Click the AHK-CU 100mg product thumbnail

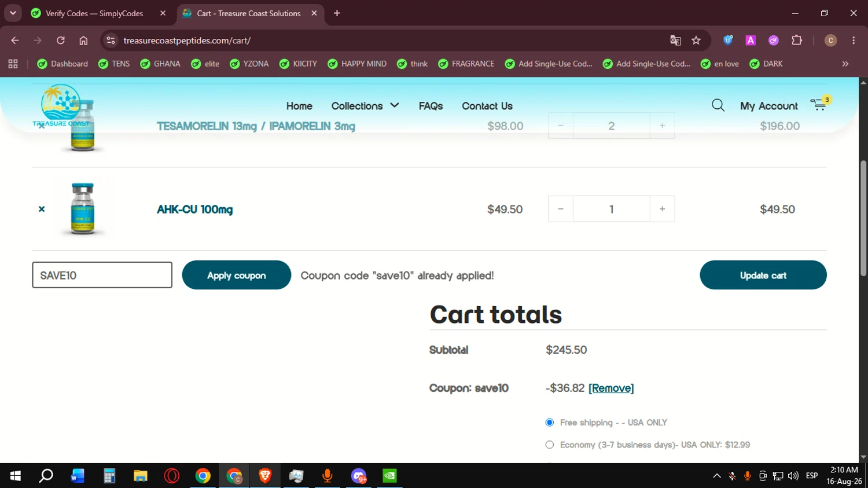pyautogui.click(x=82, y=209)
